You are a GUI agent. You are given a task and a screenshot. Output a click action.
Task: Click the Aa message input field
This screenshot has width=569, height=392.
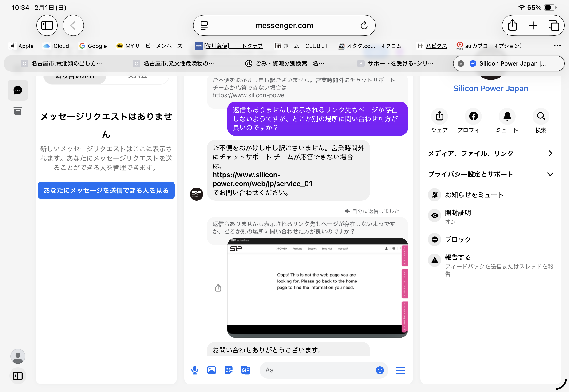317,370
